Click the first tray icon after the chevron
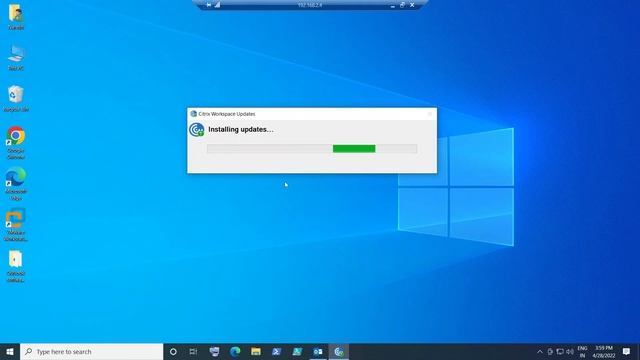The width and height of the screenshot is (640, 360). point(550,351)
